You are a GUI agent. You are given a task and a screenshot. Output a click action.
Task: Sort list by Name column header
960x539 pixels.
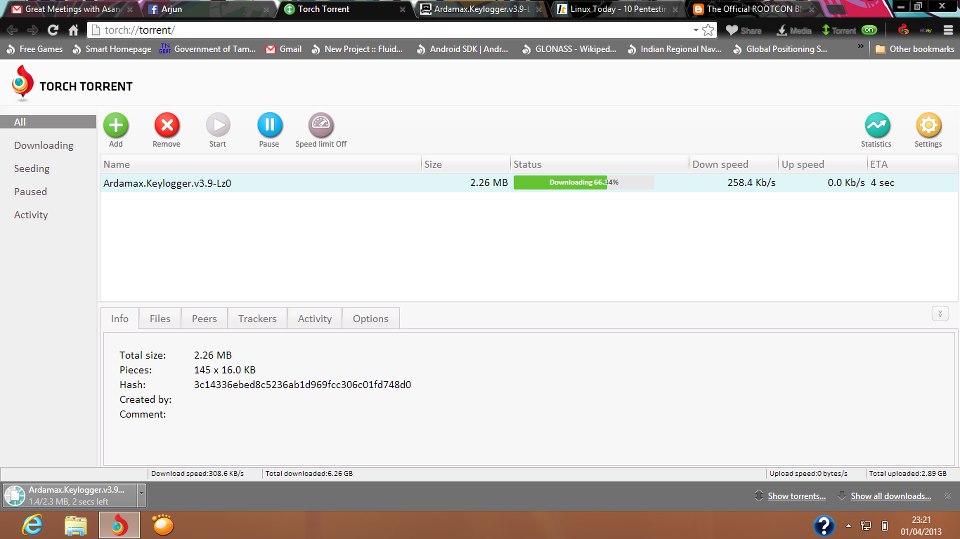tap(261, 164)
